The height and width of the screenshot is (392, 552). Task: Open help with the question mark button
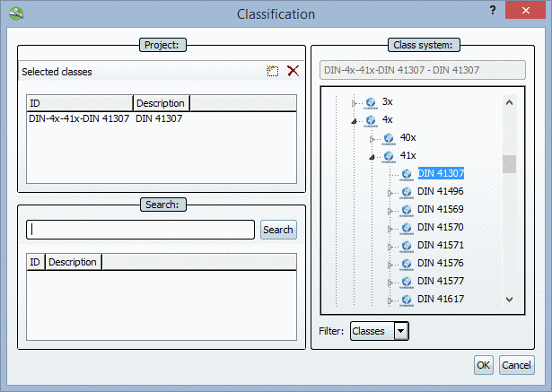(x=493, y=10)
